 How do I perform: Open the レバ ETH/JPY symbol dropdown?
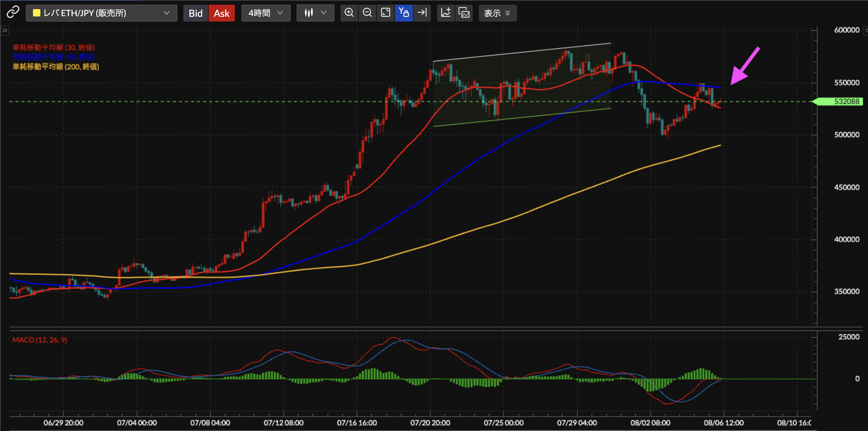(x=101, y=13)
